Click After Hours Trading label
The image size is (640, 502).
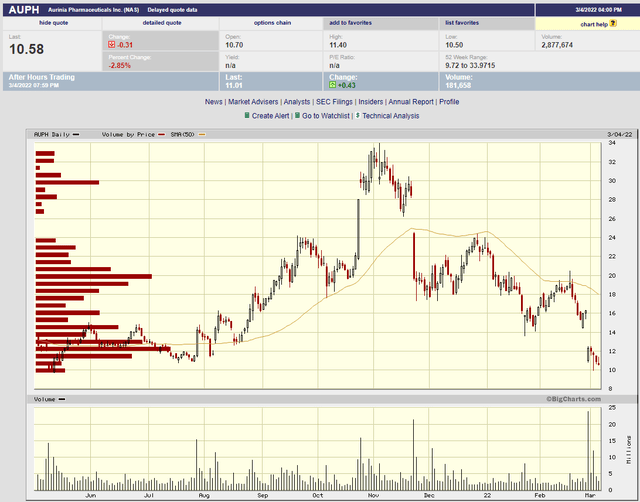(x=42, y=77)
